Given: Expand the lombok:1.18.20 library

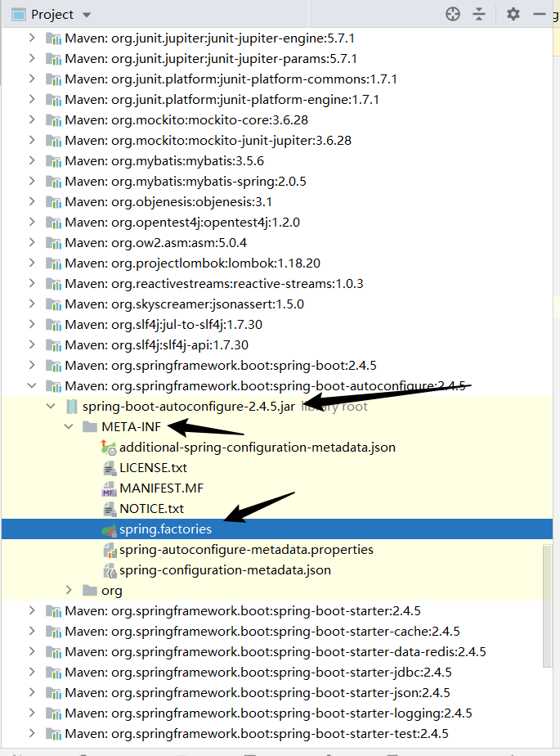Looking at the screenshot, I should tap(32, 263).
